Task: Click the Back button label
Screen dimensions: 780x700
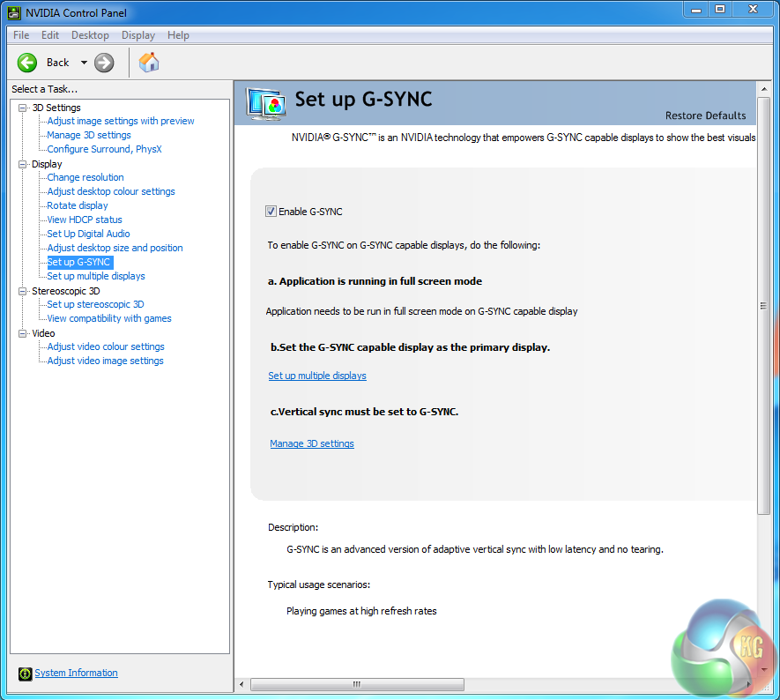Action: [57, 63]
